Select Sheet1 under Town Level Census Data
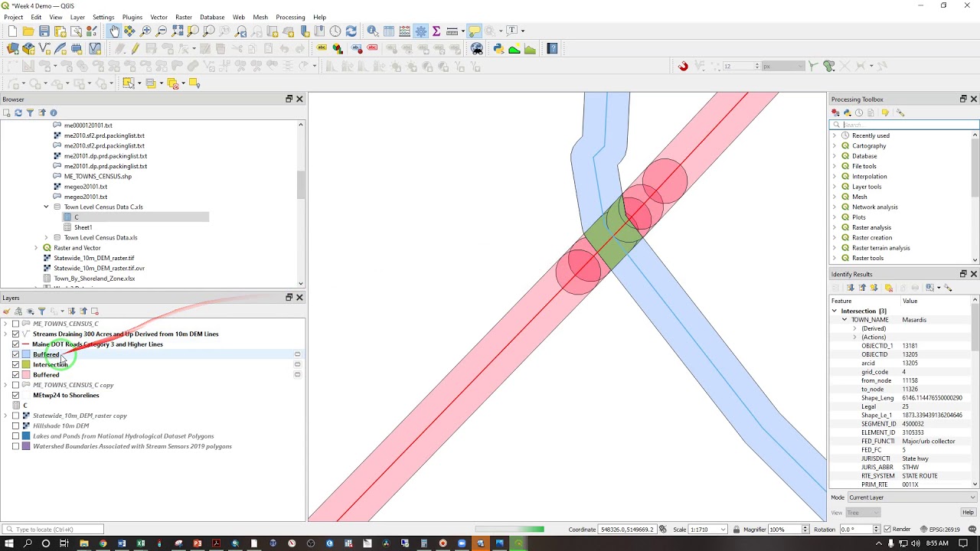The width and height of the screenshot is (980, 551). pos(83,227)
